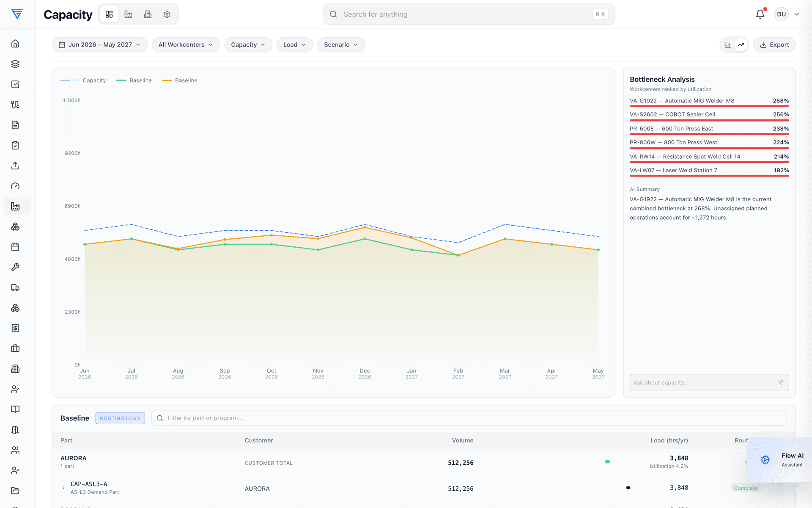Switch to bar chart view
The height and width of the screenshot is (508, 812).
click(x=727, y=44)
